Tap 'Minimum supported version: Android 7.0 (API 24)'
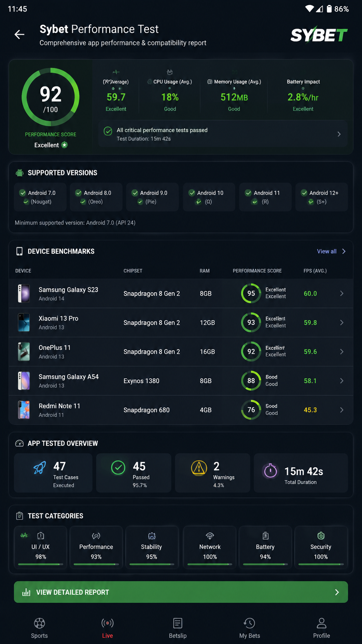The height and width of the screenshot is (644, 362). tap(75, 223)
